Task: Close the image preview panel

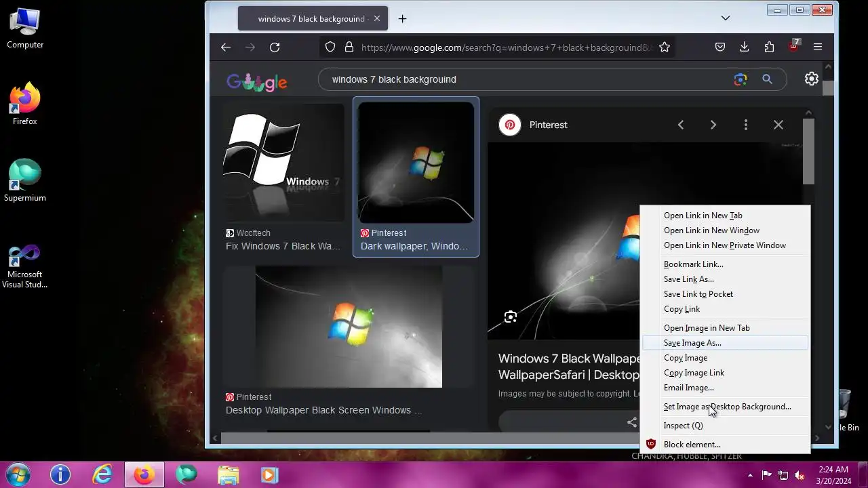Action: 778,125
